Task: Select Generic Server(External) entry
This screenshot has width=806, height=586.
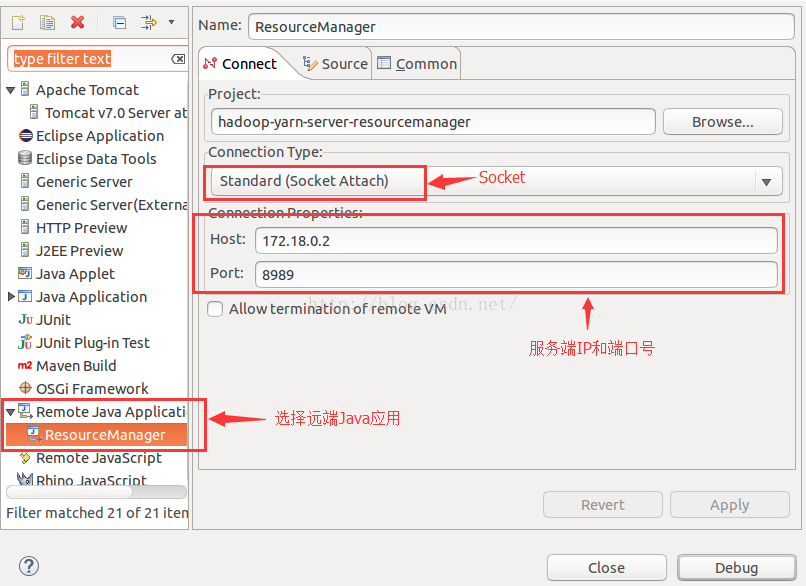Action: 112,205
